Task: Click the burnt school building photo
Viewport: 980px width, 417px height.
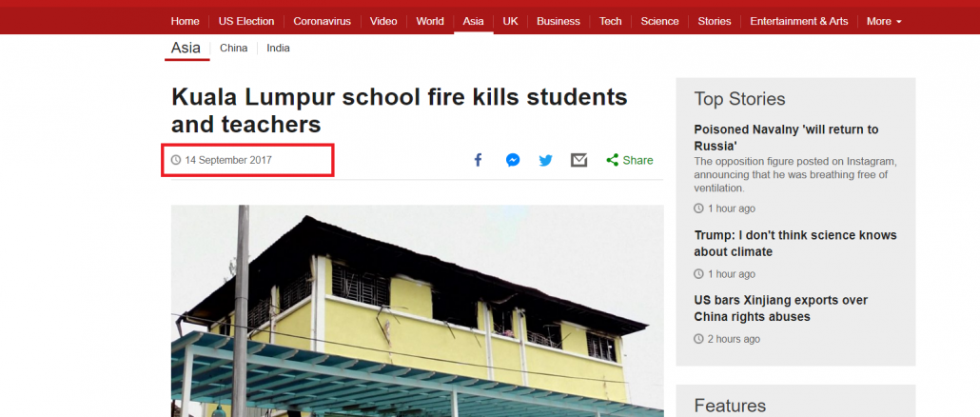Action: point(418,310)
